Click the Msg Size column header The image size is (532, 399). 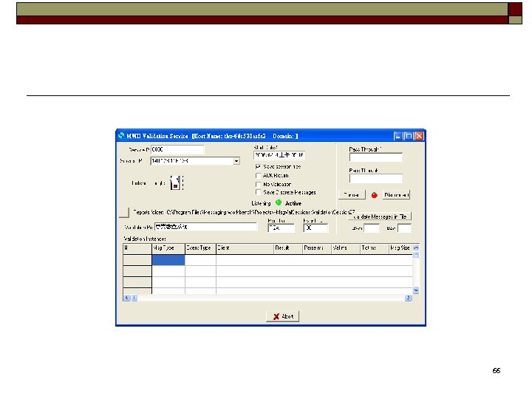coord(400,248)
